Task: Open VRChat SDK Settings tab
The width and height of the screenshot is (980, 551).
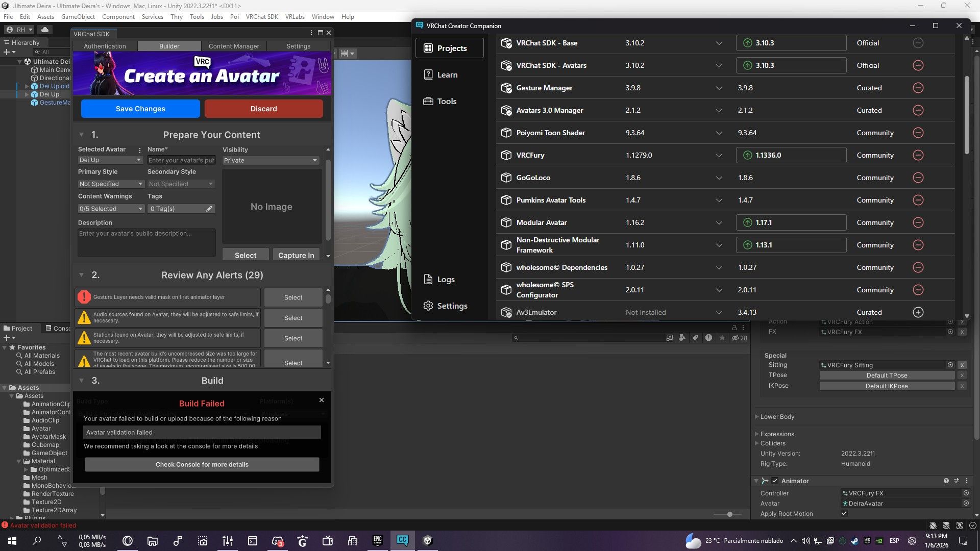Action: pyautogui.click(x=298, y=46)
